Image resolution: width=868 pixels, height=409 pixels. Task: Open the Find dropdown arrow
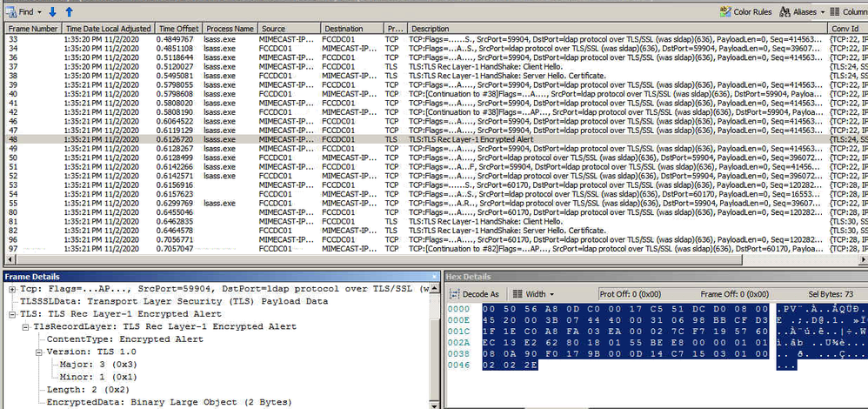[x=39, y=11]
